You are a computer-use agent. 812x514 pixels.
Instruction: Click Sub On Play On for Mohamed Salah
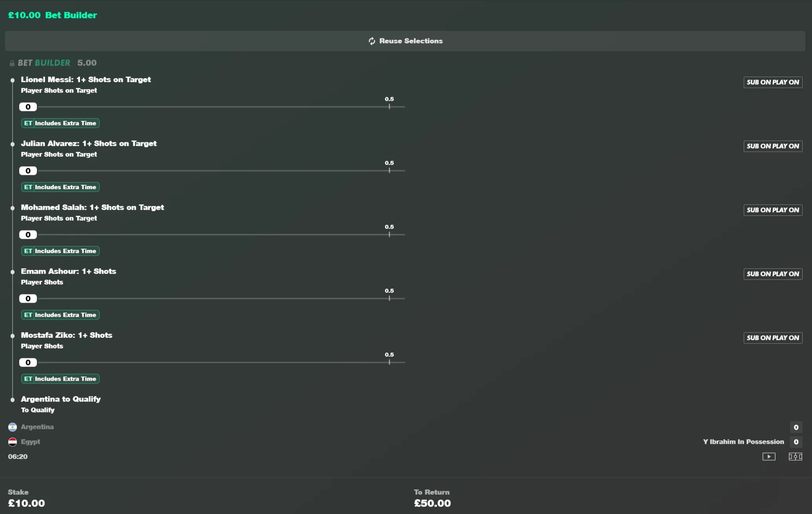pyautogui.click(x=773, y=210)
